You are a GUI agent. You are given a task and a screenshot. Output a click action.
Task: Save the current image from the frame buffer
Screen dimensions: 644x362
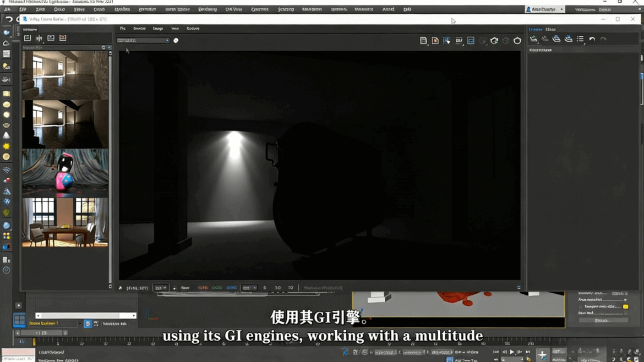(x=424, y=40)
